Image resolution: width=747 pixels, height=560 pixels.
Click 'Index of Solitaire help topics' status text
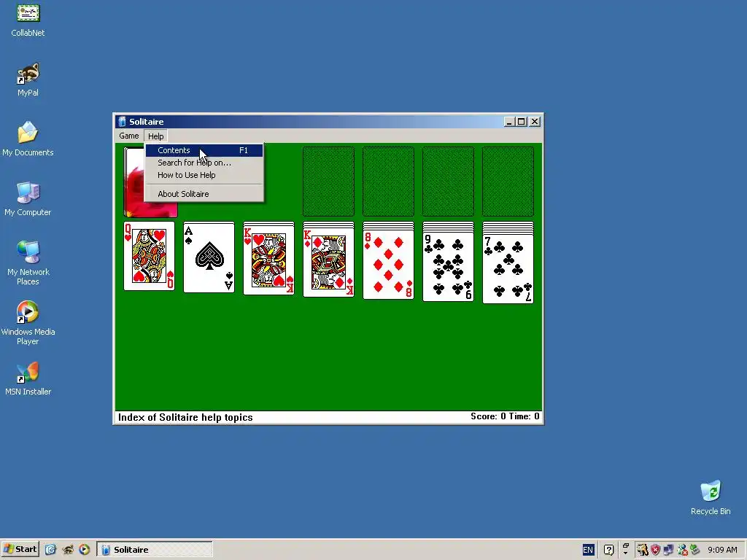click(185, 418)
